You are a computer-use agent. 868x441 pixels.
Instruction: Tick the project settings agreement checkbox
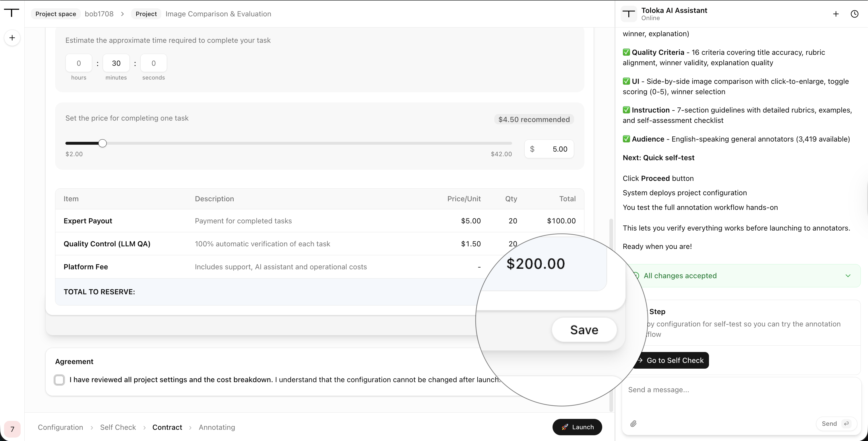pos(59,380)
